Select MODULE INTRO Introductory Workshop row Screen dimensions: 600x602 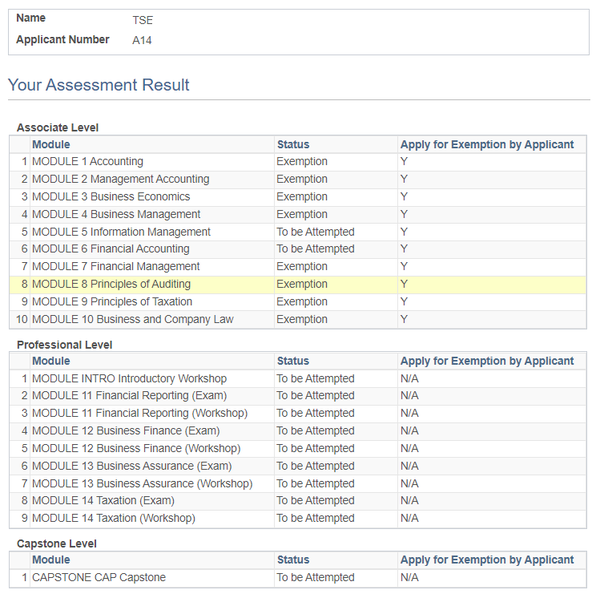click(x=129, y=379)
